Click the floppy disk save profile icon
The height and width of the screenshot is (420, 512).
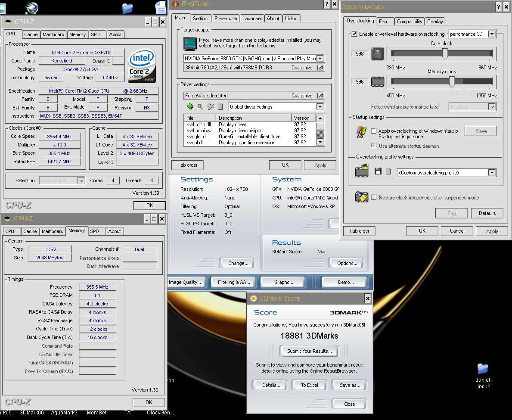tap(378, 171)
